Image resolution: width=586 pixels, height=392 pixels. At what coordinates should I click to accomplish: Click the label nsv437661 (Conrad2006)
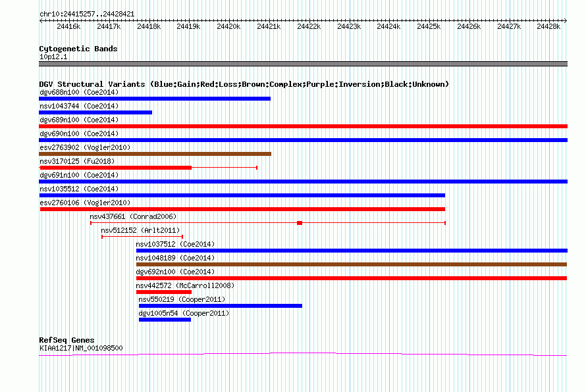133,216
